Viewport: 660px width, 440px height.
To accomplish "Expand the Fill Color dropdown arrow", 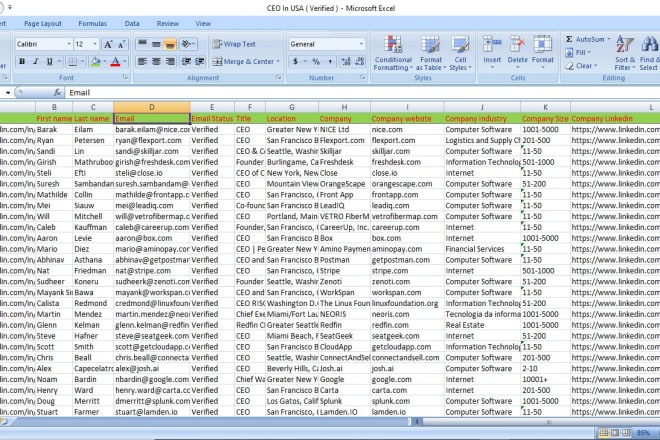I will pos(104,61).
